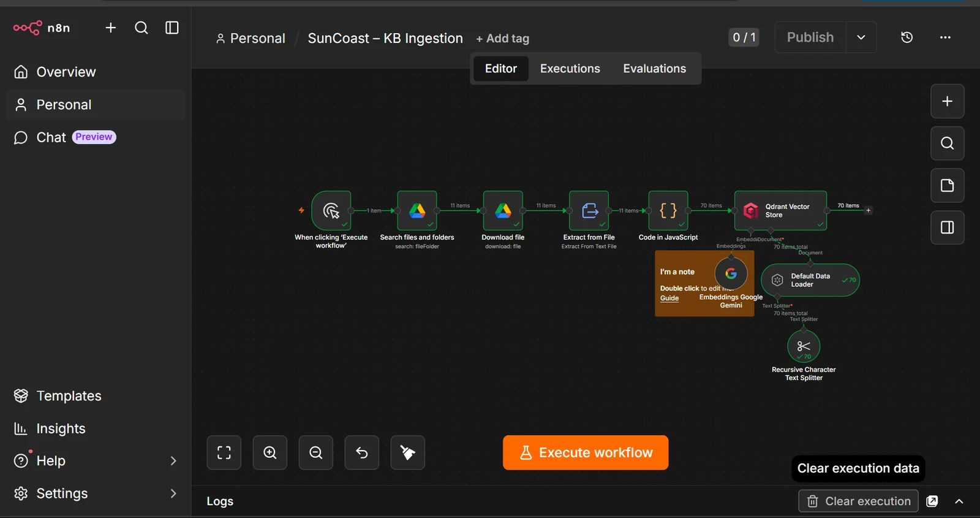Click the Execute workflow button

click(x=586, y=453)
